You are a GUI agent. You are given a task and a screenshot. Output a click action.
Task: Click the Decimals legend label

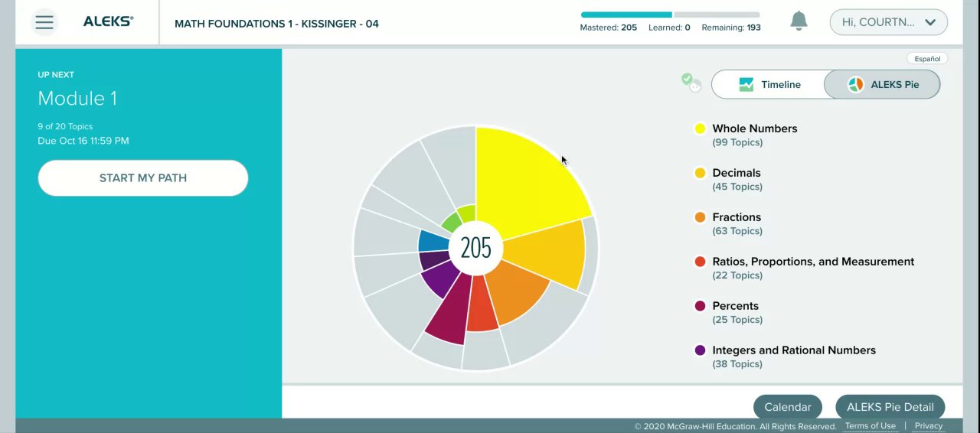[x=737, y=173]
